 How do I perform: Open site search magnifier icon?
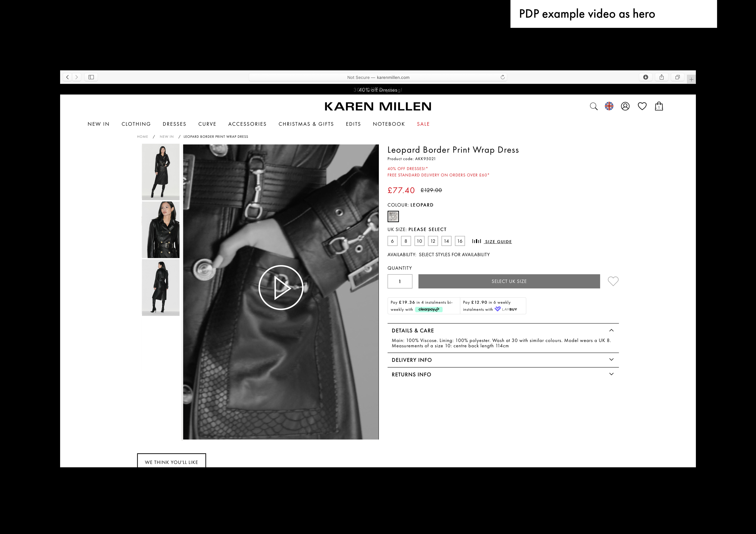(x=593, y=106)
